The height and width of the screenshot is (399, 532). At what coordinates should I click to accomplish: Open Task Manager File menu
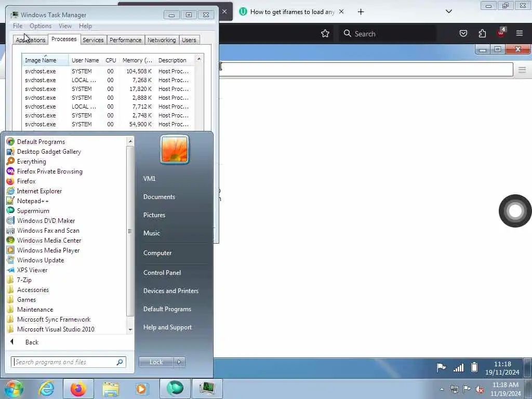click(x=18, y=26)
